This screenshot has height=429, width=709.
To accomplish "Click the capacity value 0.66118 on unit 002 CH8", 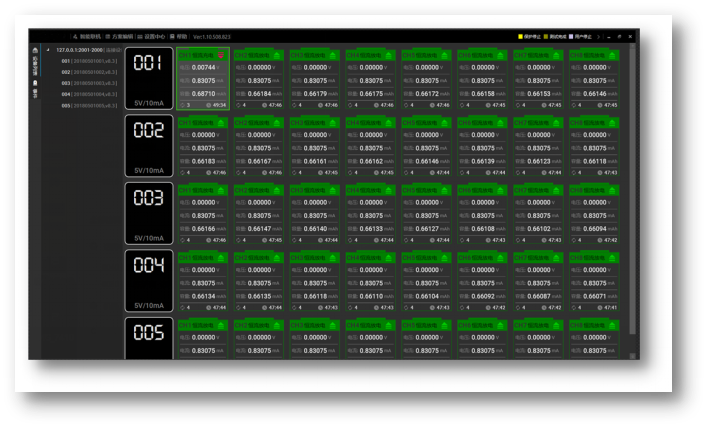I will (x=595, y=161).
